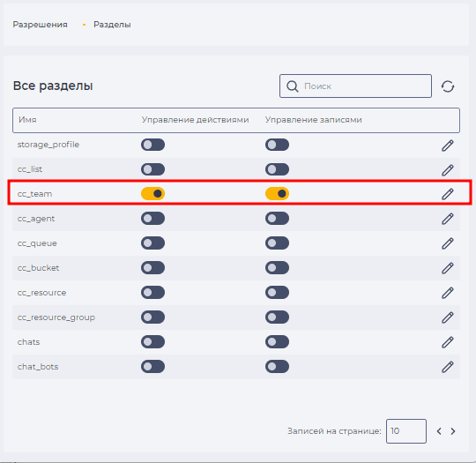Edit the storage_profile row with pencil icon
476x463 pixels.
[448, 146]
